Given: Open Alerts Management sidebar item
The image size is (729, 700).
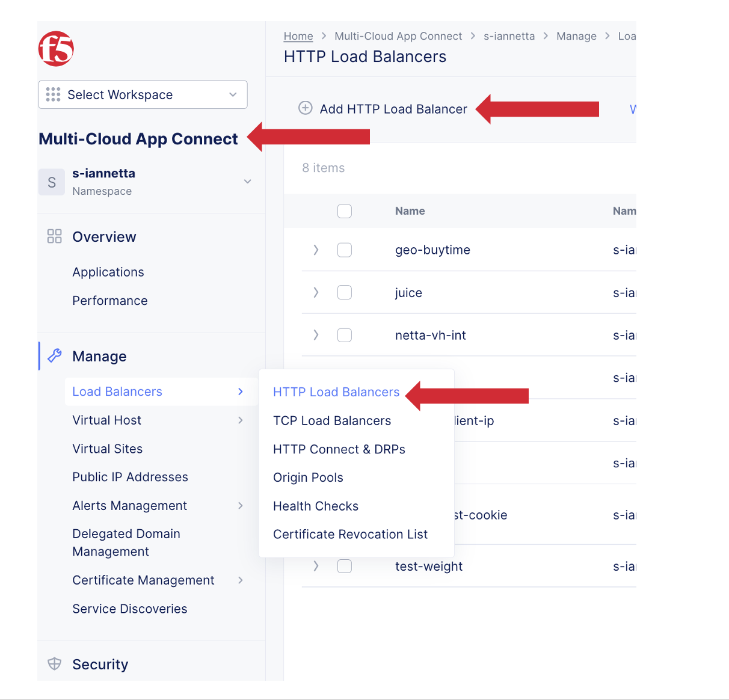Looking at the screenshot, I should [x=130, y=506].
